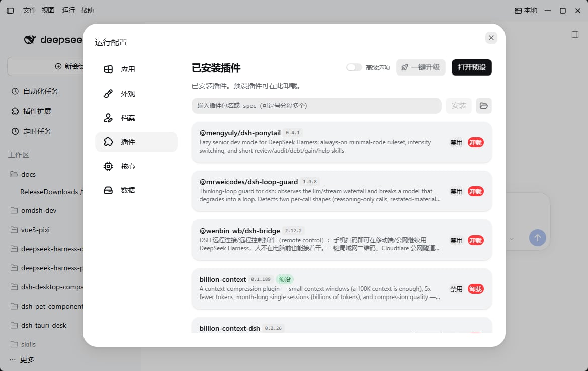Select the 应用 settings tab
The width and height of the screenshot is (588, 371).
136,69
